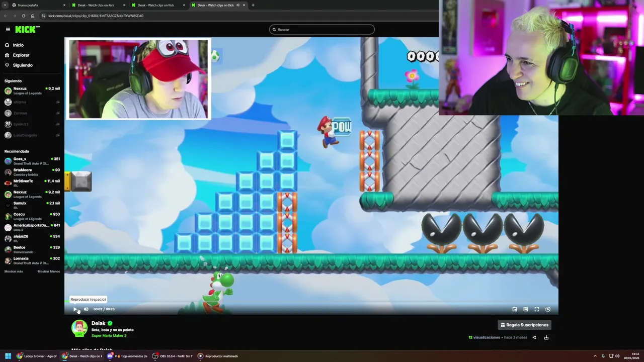Open the recommended Goes_x channel
This screenshot has height=362, width=644.
pos(32,161)
